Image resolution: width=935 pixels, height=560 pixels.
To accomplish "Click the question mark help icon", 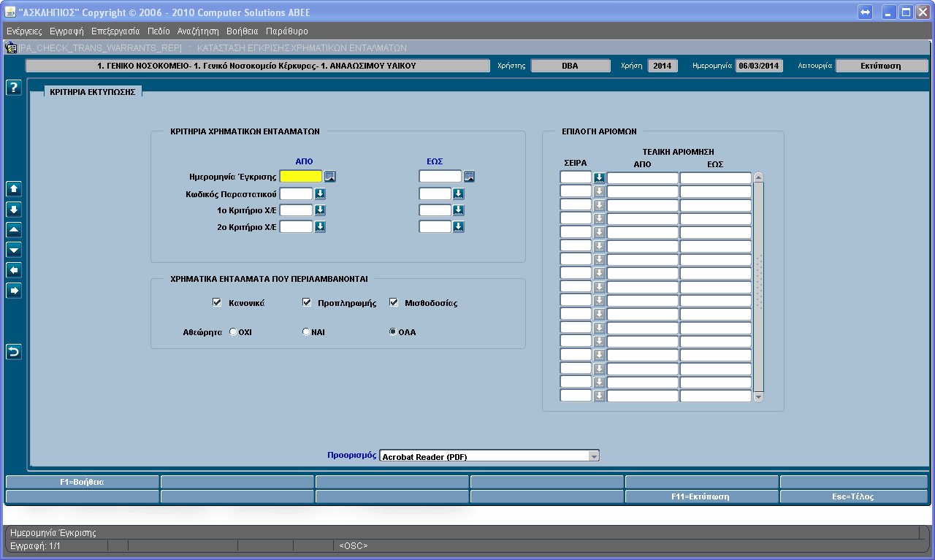I will pos(13,88).
